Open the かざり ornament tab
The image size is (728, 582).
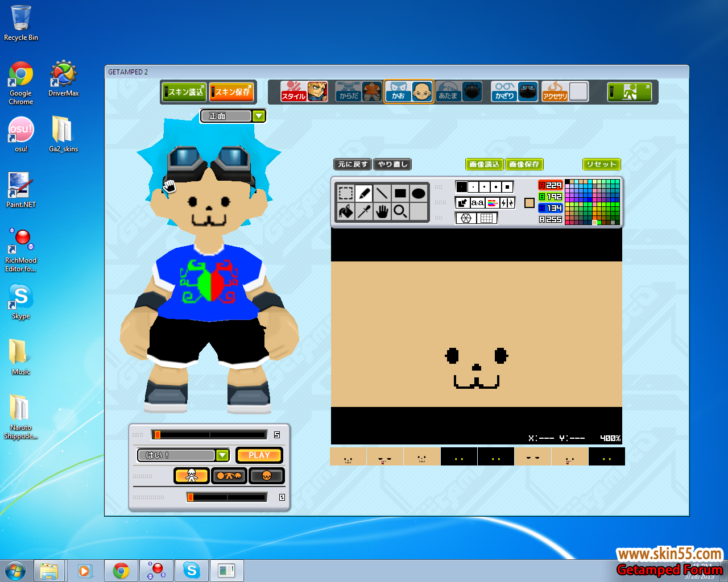pyautogui.click(x=515, y=92)
